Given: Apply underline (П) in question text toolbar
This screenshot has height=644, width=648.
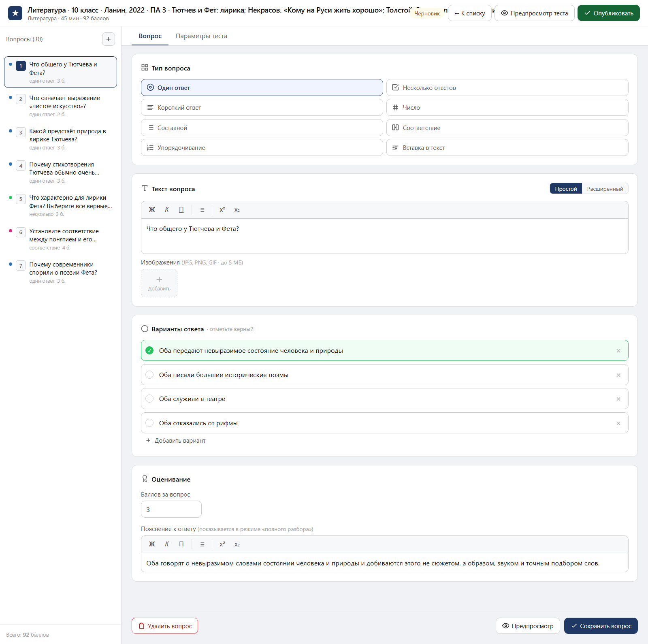Looking at the screenshot, I should tap(181, 210).
